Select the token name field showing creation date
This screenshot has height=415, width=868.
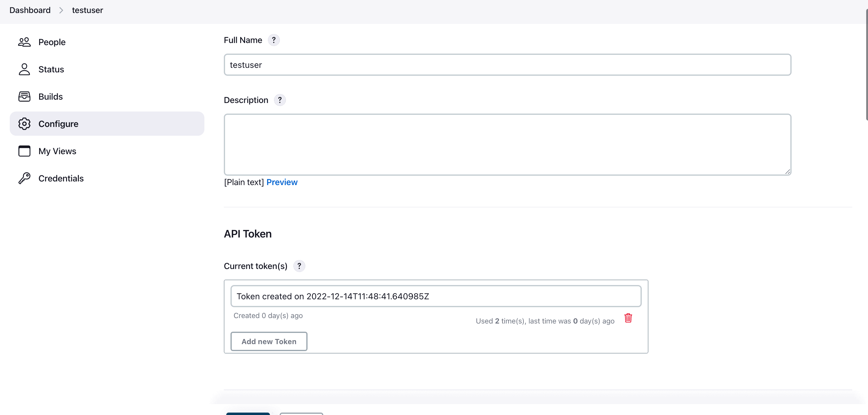click(435, 296)
